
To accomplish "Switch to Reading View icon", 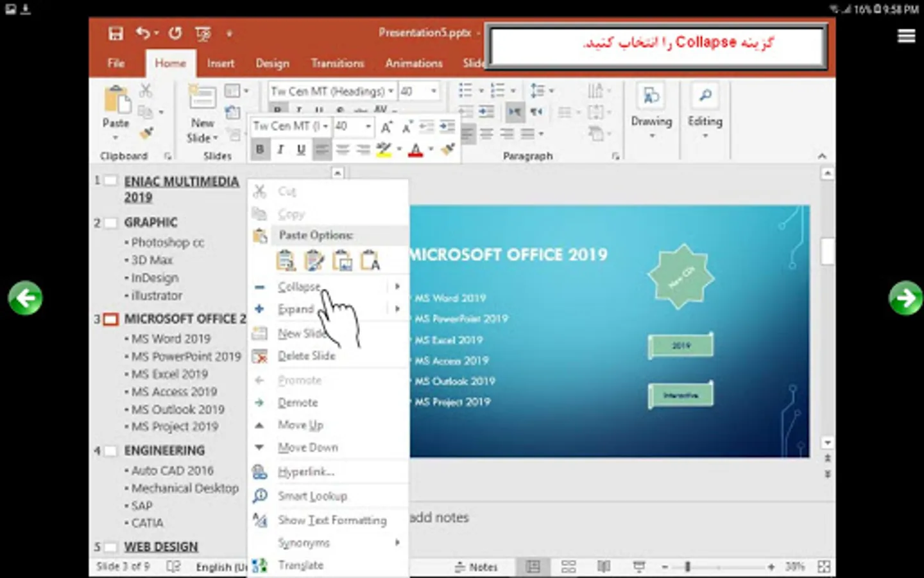I will click(x=604, y=566).
